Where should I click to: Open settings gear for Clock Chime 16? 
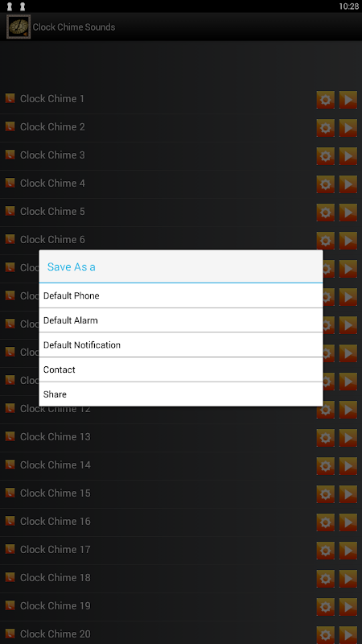tap(326, 522)
